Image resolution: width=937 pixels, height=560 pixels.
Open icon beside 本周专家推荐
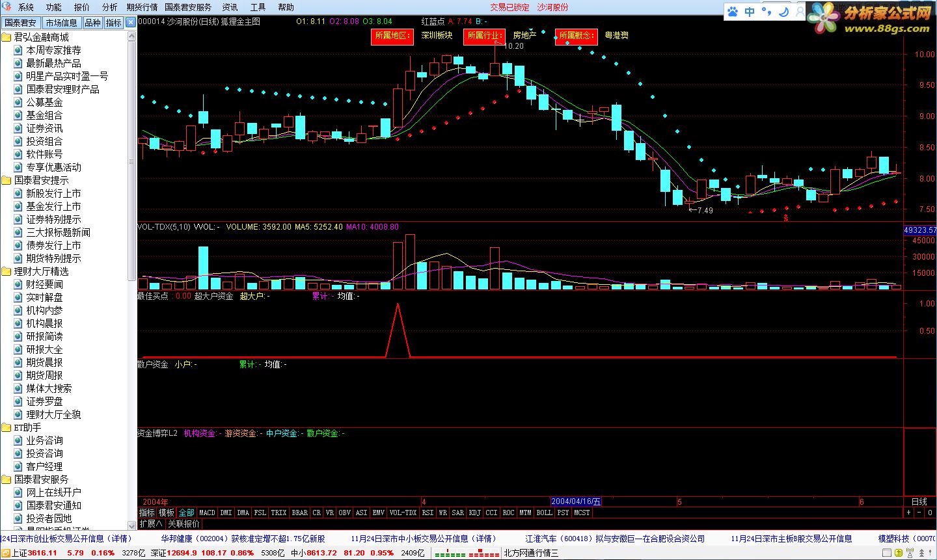pyautogui.click(x=18, y=50)
